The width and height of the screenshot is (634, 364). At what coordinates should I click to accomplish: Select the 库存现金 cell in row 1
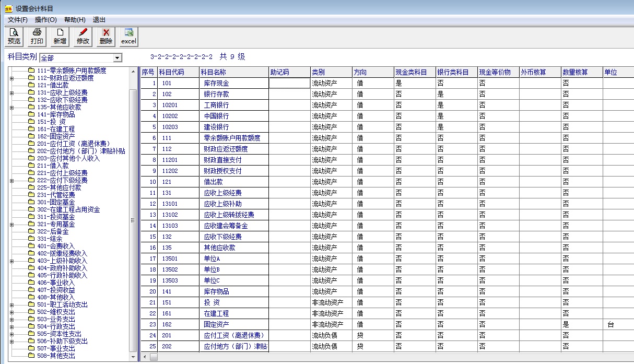(234, 83)
